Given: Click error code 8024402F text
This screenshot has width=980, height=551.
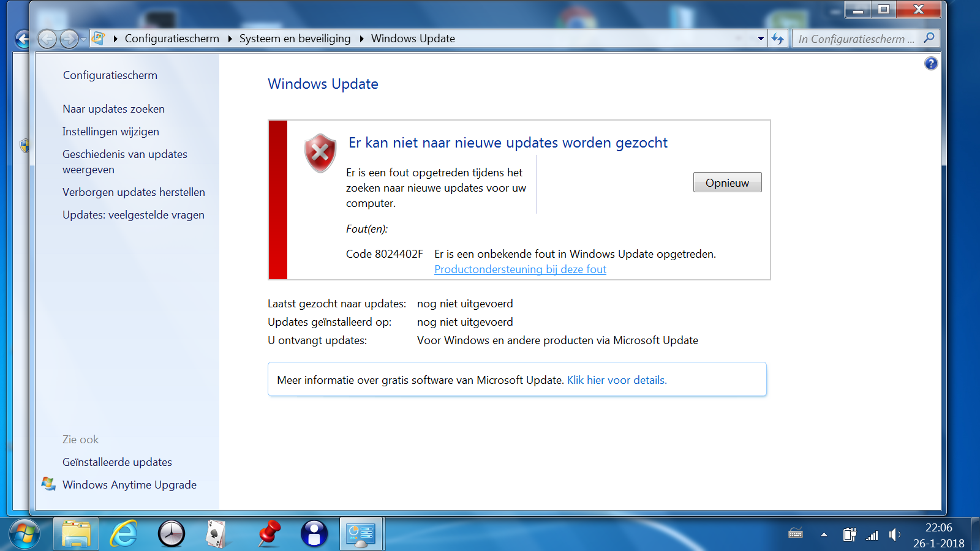Looking at the screenshot, I should 385,254.
